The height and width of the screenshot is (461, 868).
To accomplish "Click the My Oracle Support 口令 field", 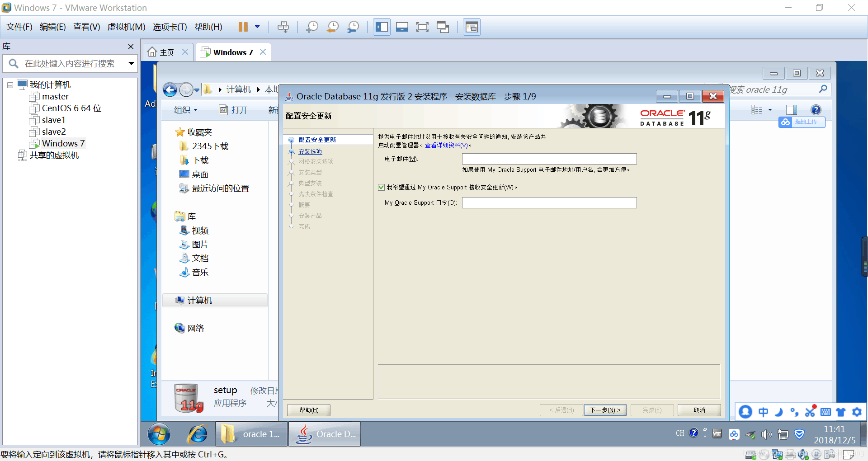I will point(549,203).
